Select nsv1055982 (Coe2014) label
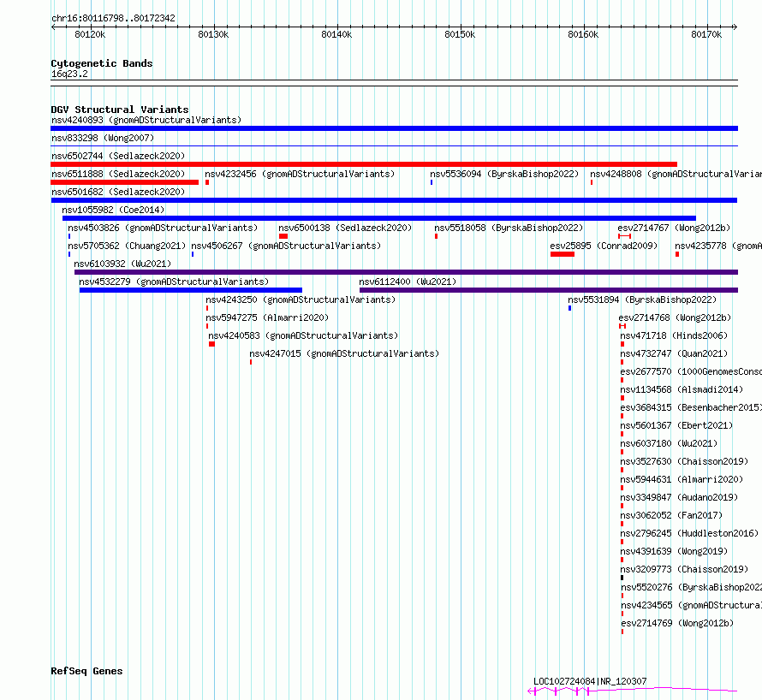This screenshot has height=700, width=762. [x=113, y=210]
